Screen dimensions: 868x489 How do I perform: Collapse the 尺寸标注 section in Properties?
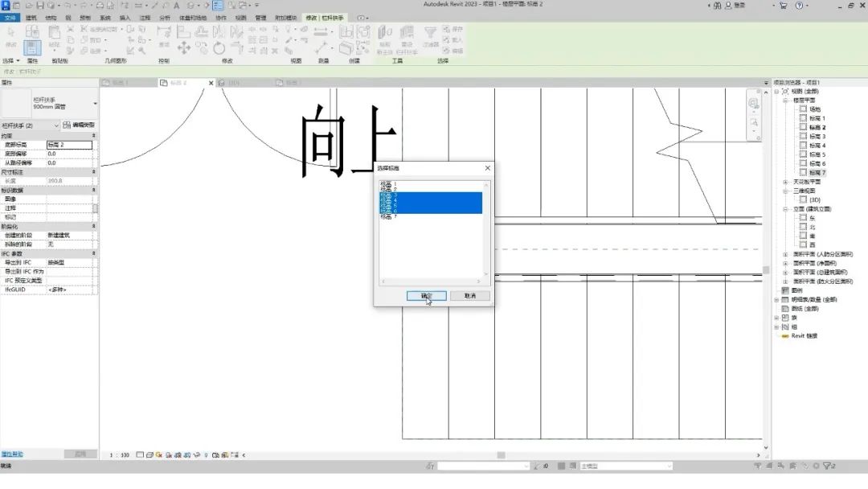93,172
